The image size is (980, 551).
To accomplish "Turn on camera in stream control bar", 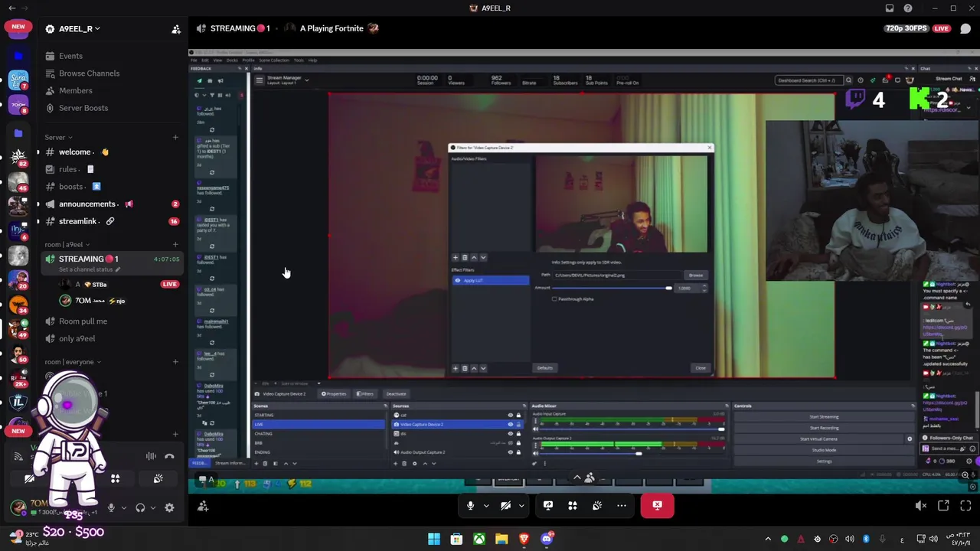I will point(505,506).
